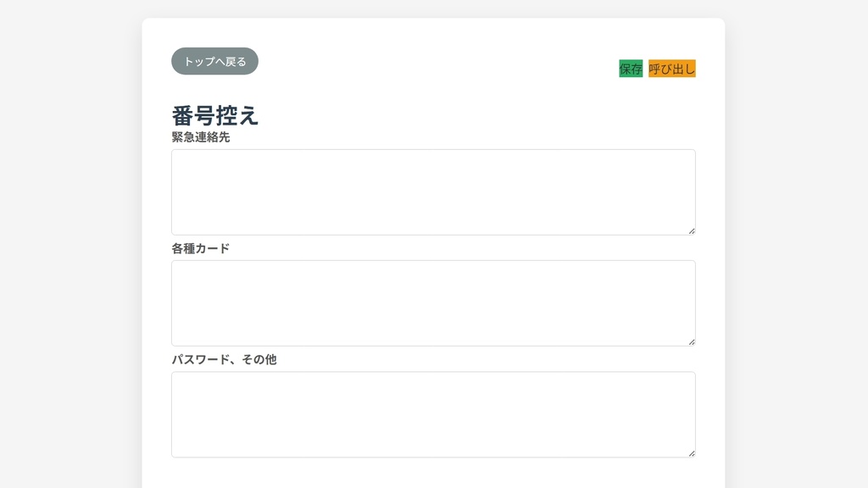Place cursor in the emergency contacts box
Viewport: 868px width, 488px height.
tap(432, 191)
